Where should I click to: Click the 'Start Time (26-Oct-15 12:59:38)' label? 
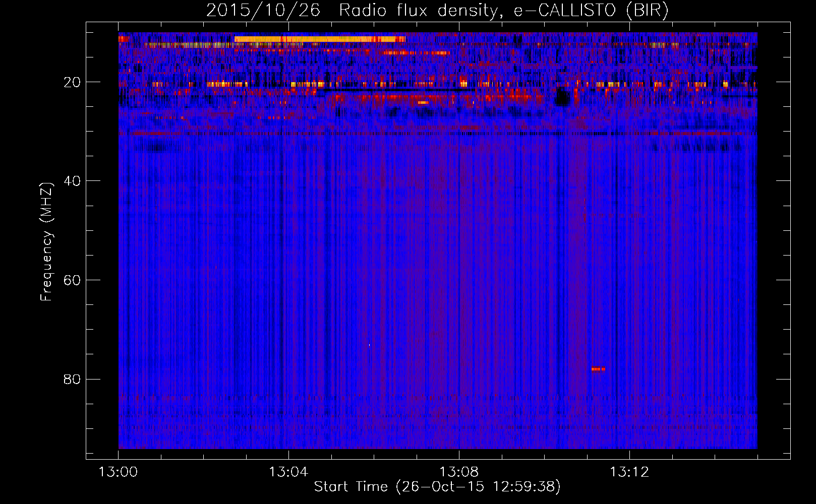(x=437, y=486)
